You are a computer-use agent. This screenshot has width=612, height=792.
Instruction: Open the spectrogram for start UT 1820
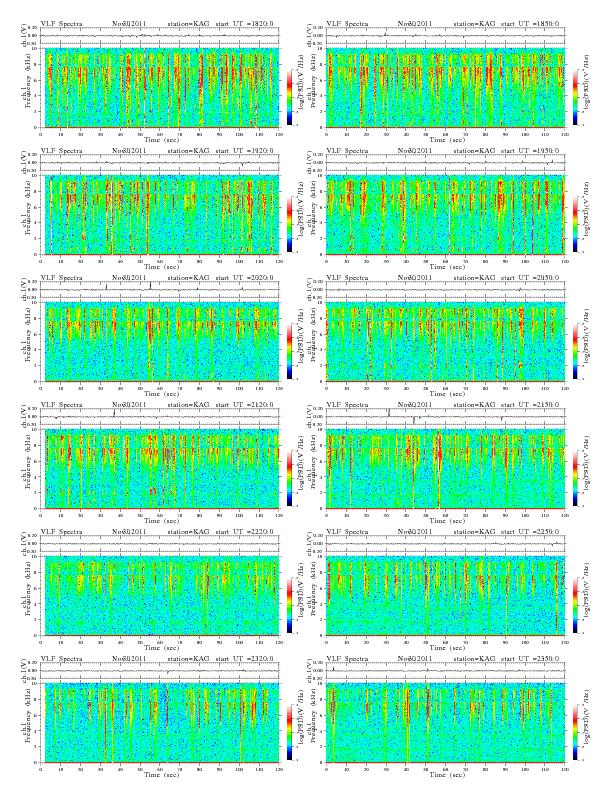pos(160,87)
